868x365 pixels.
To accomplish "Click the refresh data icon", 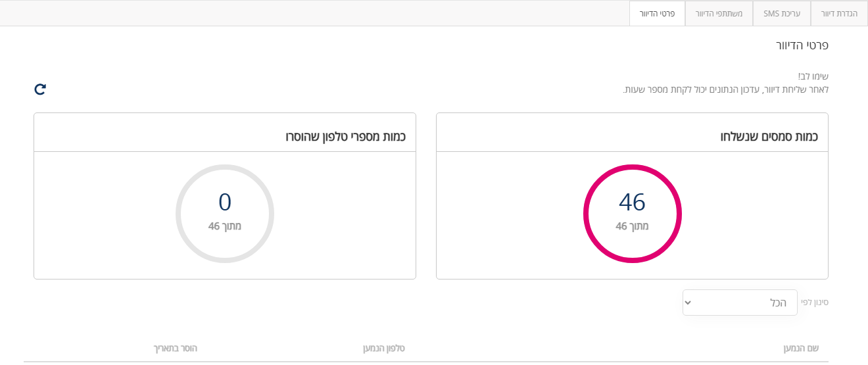I will coord(40,89).
